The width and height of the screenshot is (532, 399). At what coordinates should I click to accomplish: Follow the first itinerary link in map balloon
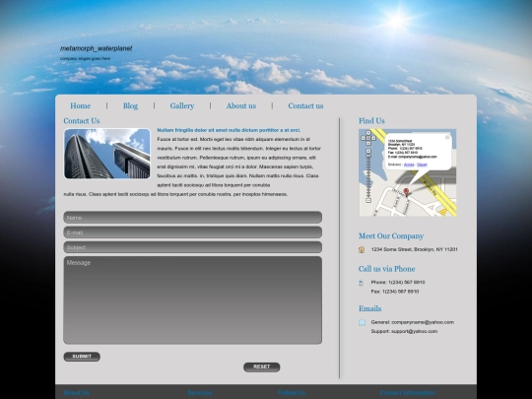click(x=409, y=165)
